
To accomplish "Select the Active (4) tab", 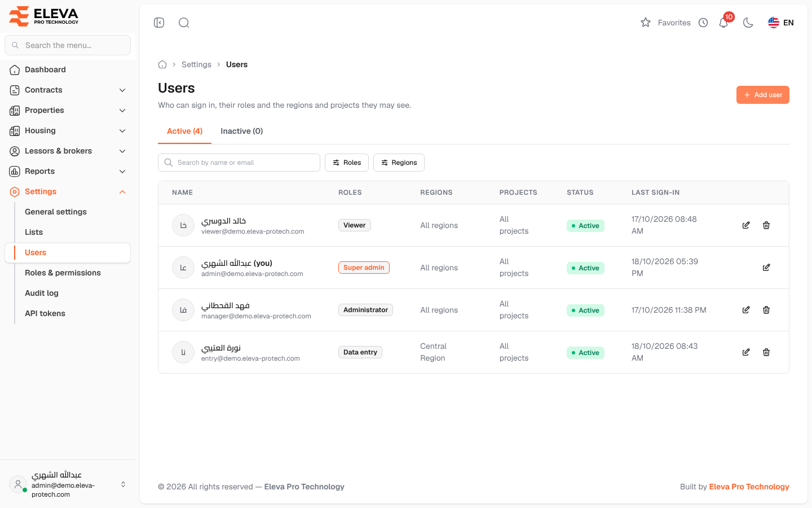I will (x=184, y=131).
